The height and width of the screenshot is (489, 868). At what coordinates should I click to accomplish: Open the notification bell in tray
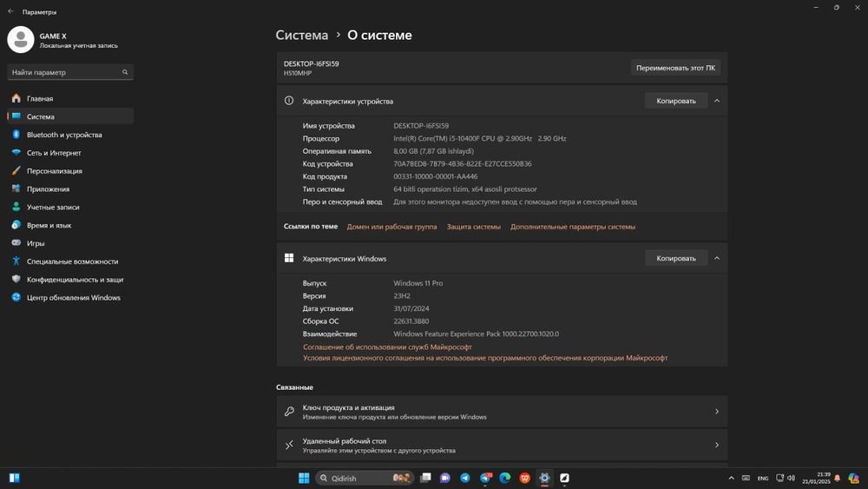[x=837, y=478]
